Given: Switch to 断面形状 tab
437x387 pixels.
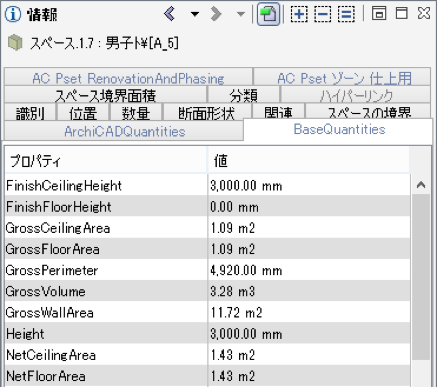Looking at the screenshot, I should tap(207, 112).
